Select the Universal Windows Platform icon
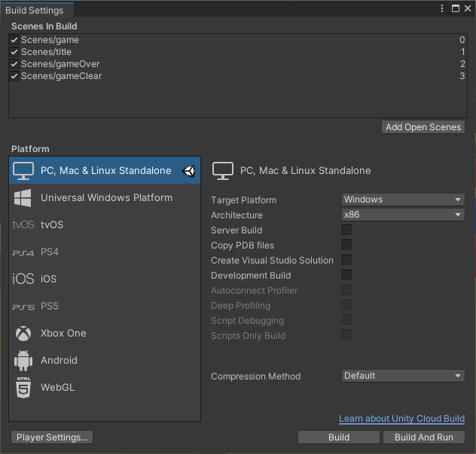 tap(23, 198)
